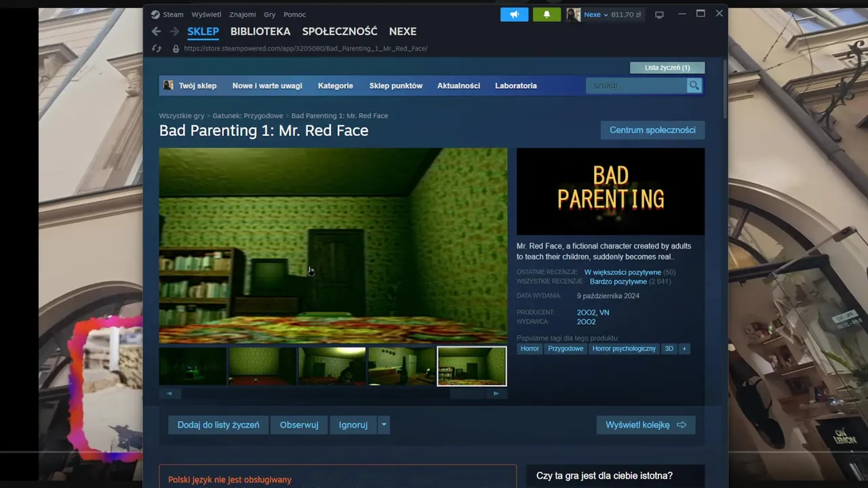Click Centrum społeczności button
Screen dimensions: 868x488
[x=652, y=130]
